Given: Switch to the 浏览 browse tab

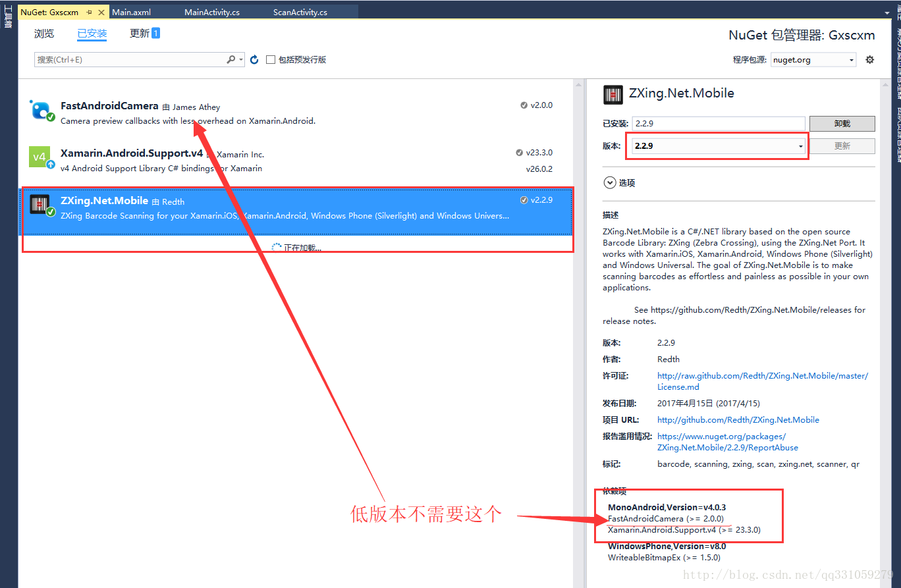Looking at the screenshot, I should (44, 34).
